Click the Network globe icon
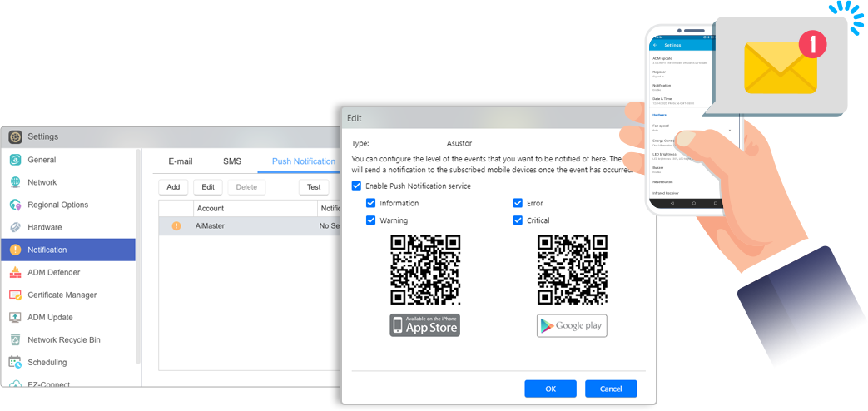Viewport: 868px width, 411px height. 16,182
